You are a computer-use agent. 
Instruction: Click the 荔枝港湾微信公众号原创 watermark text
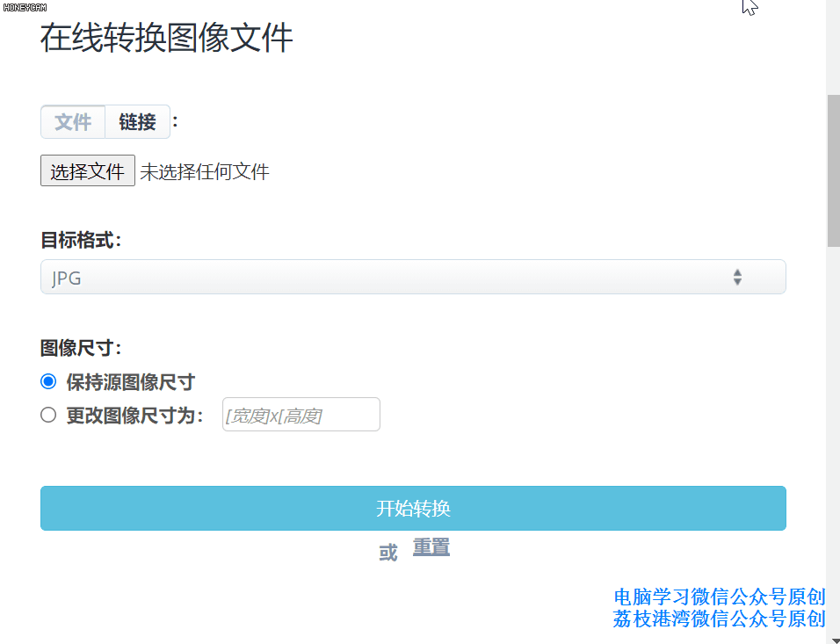(720, 619)
